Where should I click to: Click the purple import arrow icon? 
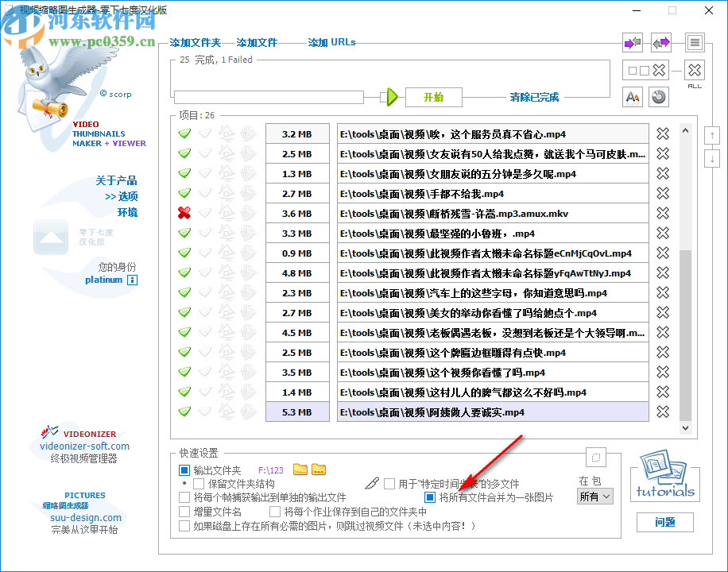coord(632,42)
